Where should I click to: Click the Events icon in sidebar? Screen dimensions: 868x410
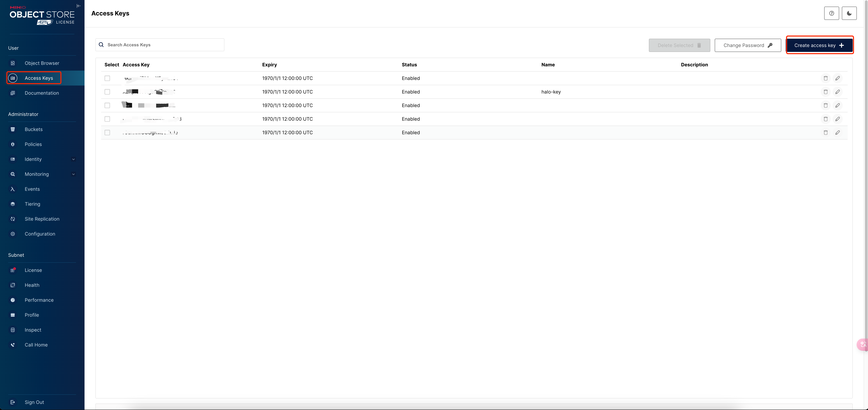click(13, 189)
